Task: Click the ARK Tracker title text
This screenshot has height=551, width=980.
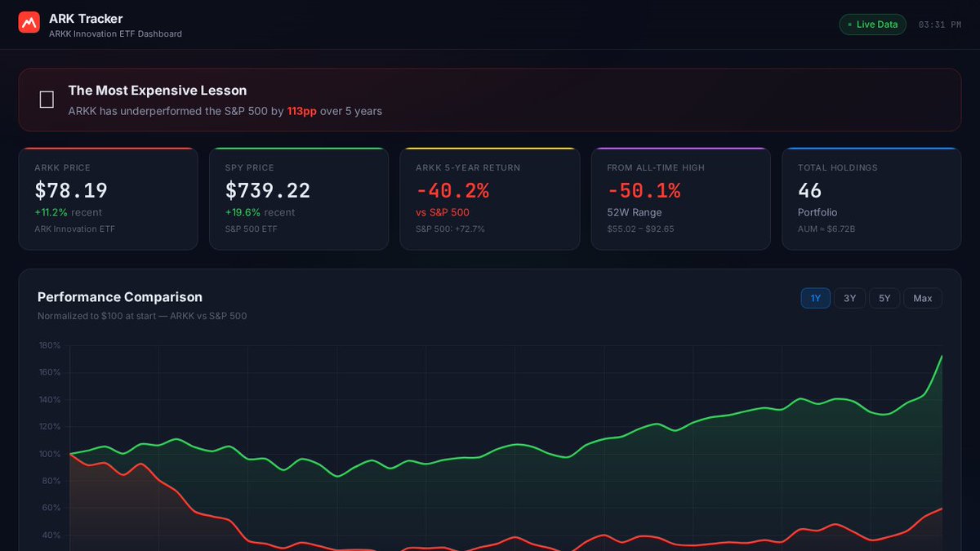Action: (86, 18)
